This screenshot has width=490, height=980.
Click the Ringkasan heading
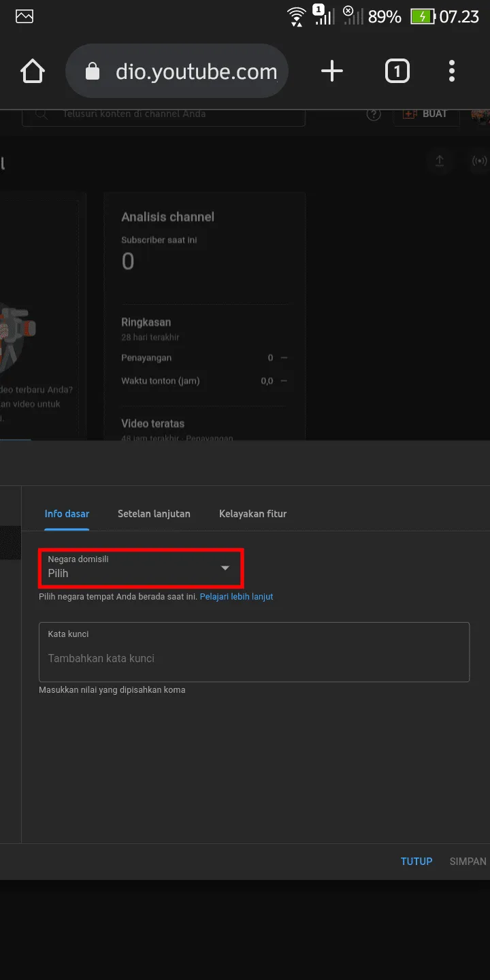tap(146, 323)
